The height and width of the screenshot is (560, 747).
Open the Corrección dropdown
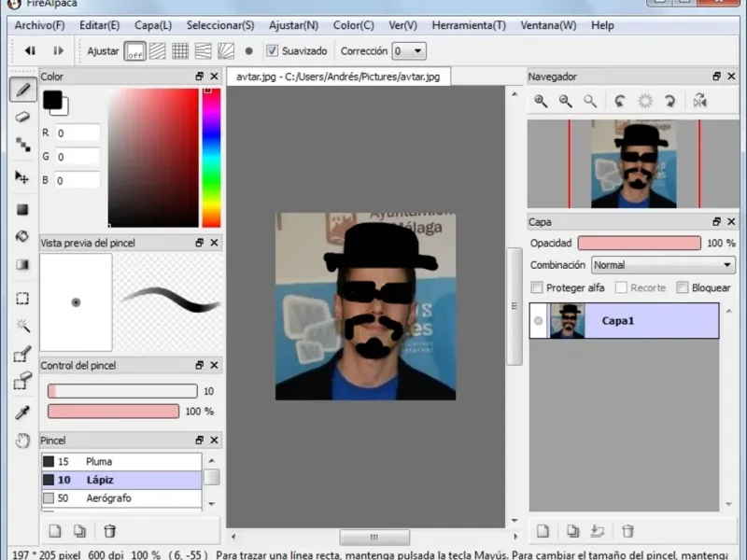[408, 51]
